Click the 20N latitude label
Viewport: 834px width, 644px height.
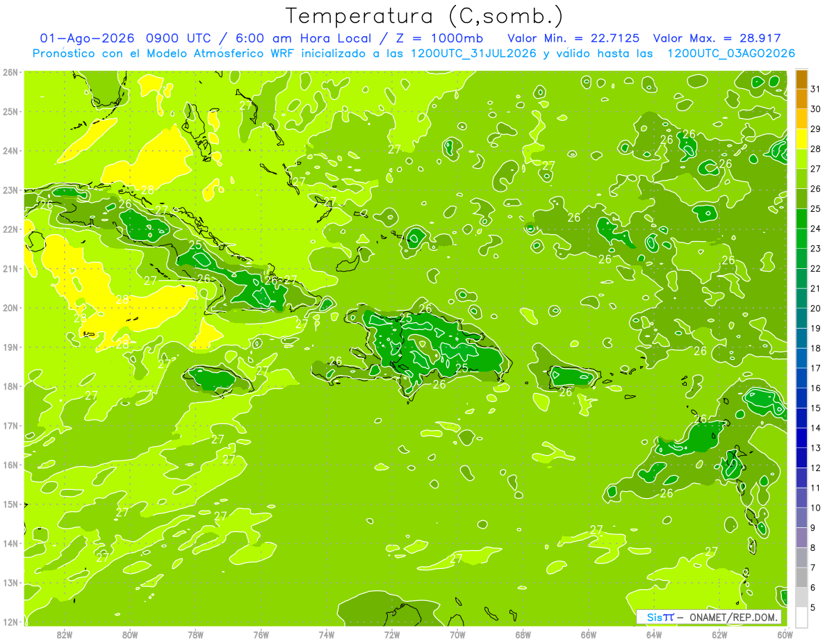[10, 308]
